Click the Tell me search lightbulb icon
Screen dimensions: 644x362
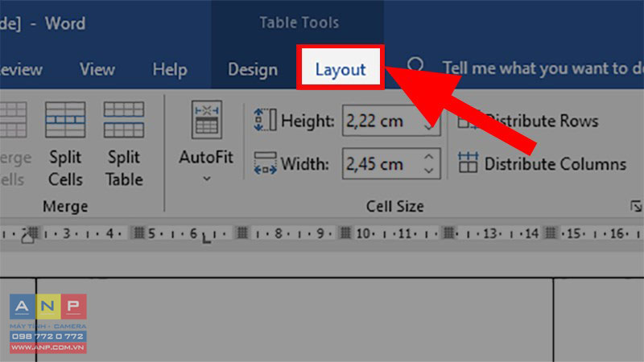pyautogui.click(x=415, y=67)
